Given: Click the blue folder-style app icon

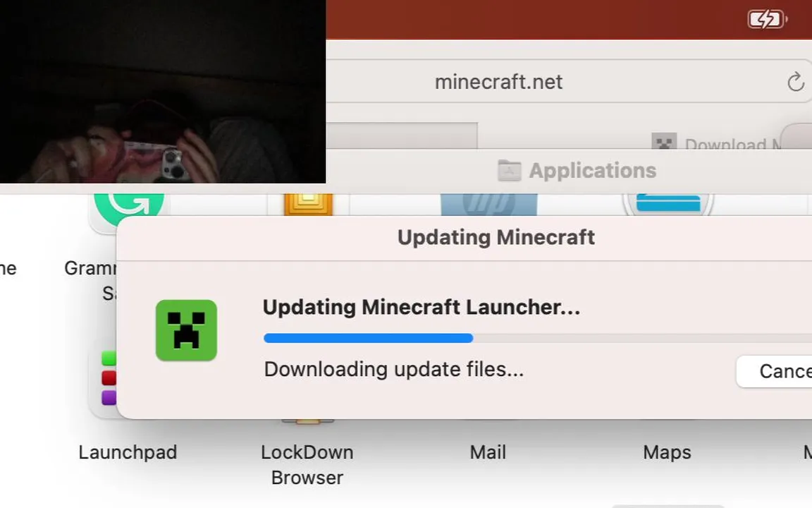Looking at the screenshot, I should pyautogui.click(x=668, y=204).
